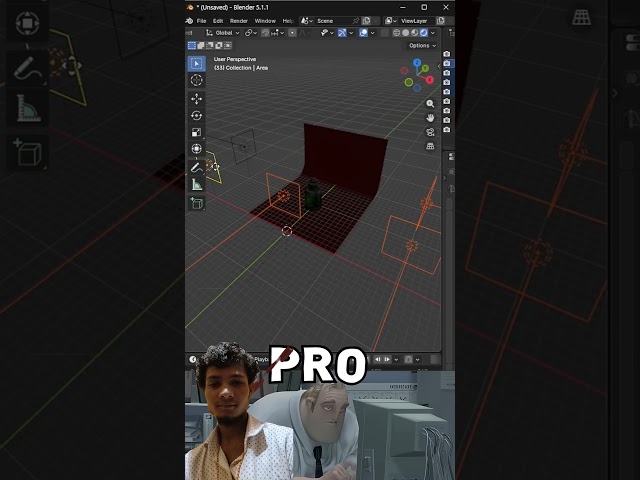Open the gizmo options dropdown arrow
Image resolution: width=640 pixels, height=480 pixels.
(x=351, y=33)
